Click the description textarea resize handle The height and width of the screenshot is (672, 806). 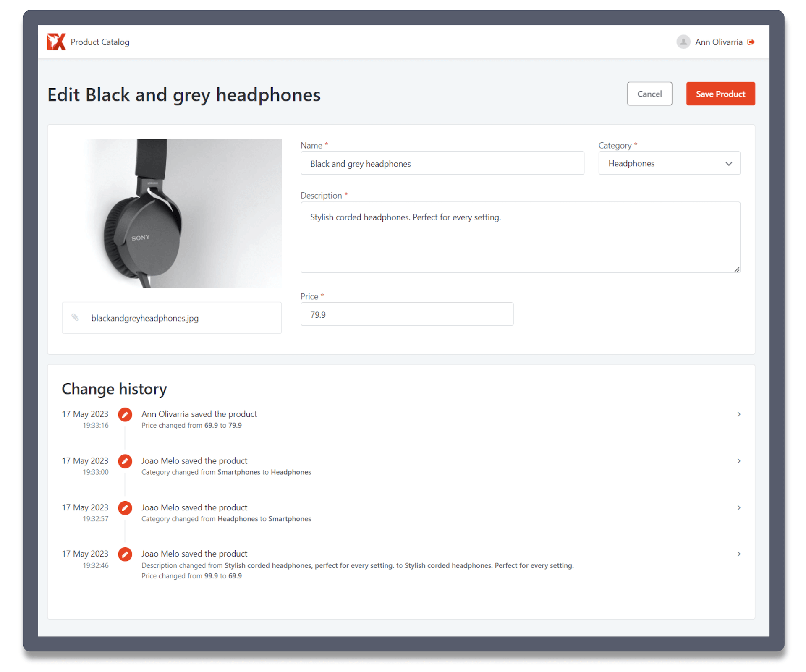point(737,269)
